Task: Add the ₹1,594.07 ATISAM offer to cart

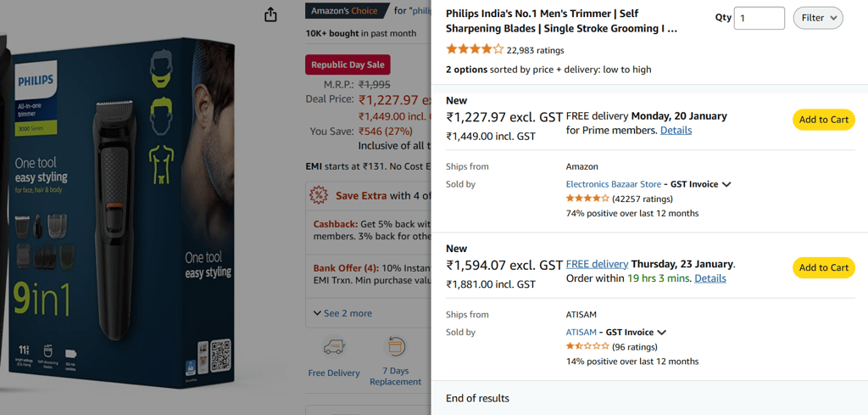Action: [823, 267]
